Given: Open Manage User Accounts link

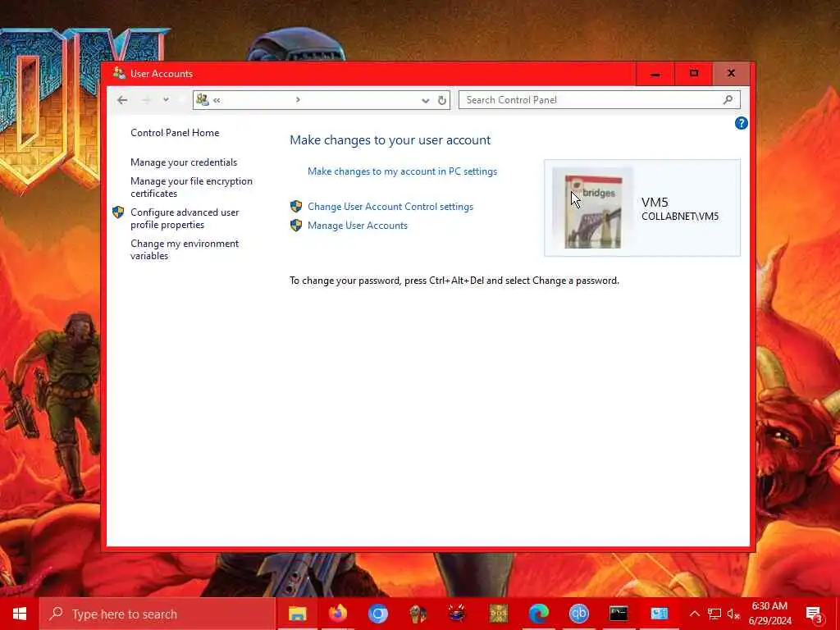Looking at the screenshot, I should point(358,226).
